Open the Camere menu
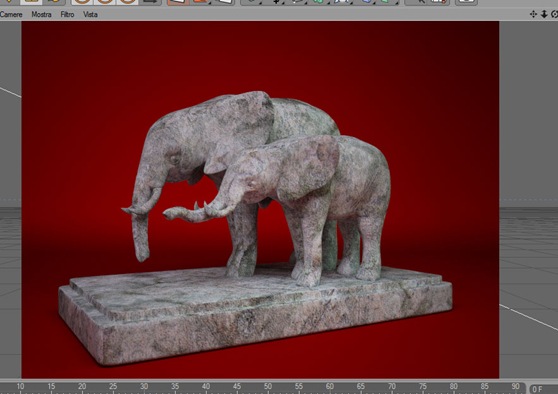 point(11,15)
